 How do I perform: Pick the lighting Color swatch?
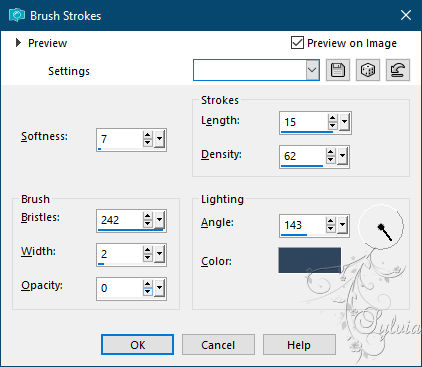click(x=310, y=260)
